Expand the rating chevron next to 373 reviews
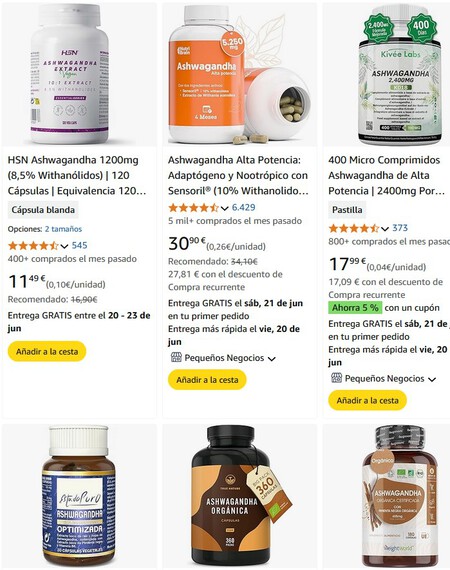The image size is (450, 570). click(x=385, y=229)
